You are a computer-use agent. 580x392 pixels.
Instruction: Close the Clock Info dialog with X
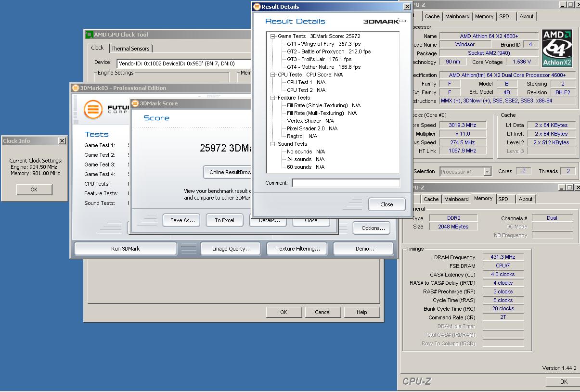(62, 141)
